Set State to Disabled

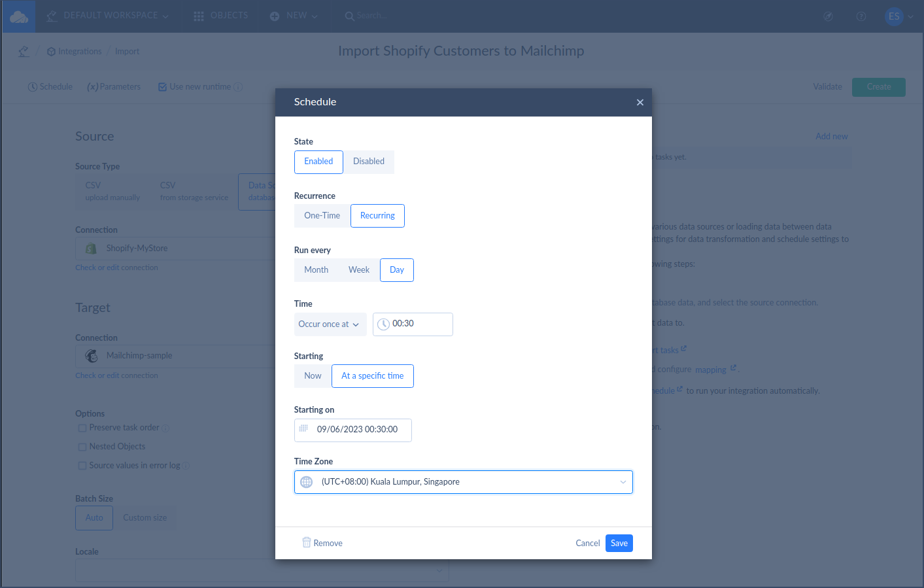(369, 162)
